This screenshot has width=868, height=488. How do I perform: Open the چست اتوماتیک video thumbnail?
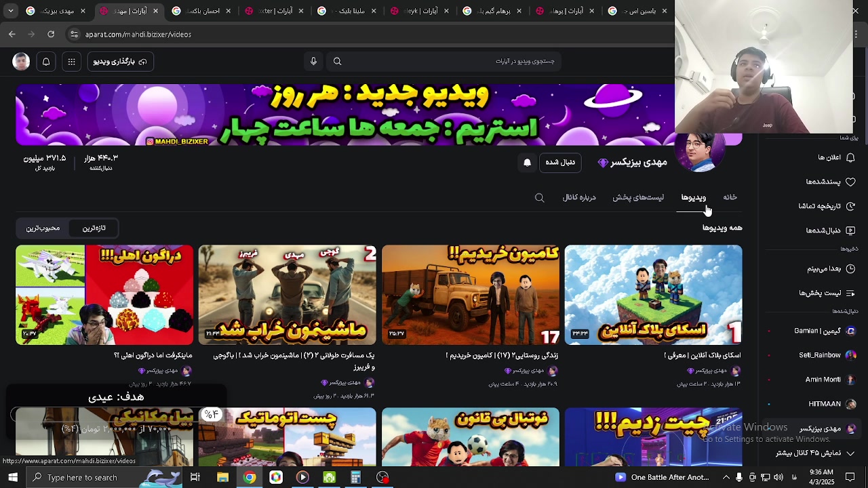tap(288, 437)
